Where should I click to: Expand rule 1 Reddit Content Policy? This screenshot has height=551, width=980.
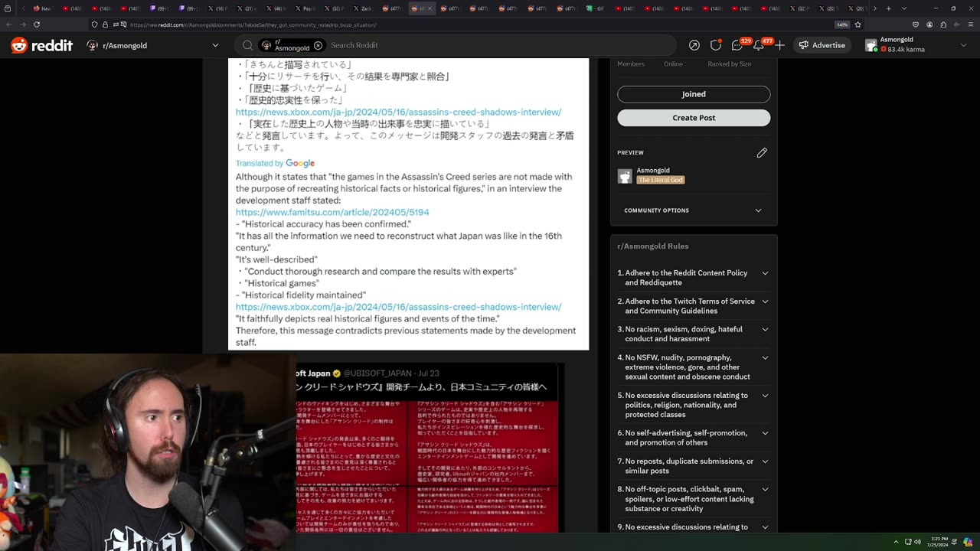coord(694,278)
